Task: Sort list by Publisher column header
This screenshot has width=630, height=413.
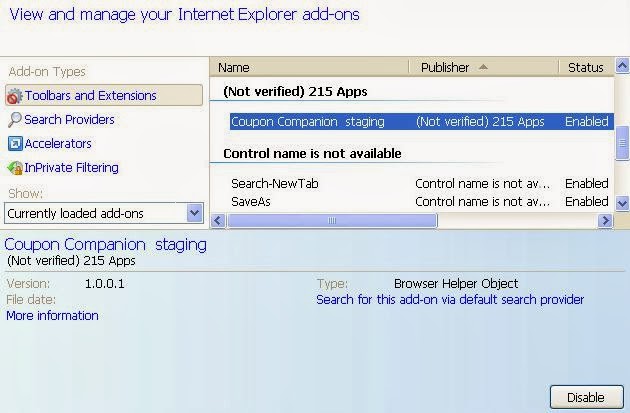Action: (484, 67)
